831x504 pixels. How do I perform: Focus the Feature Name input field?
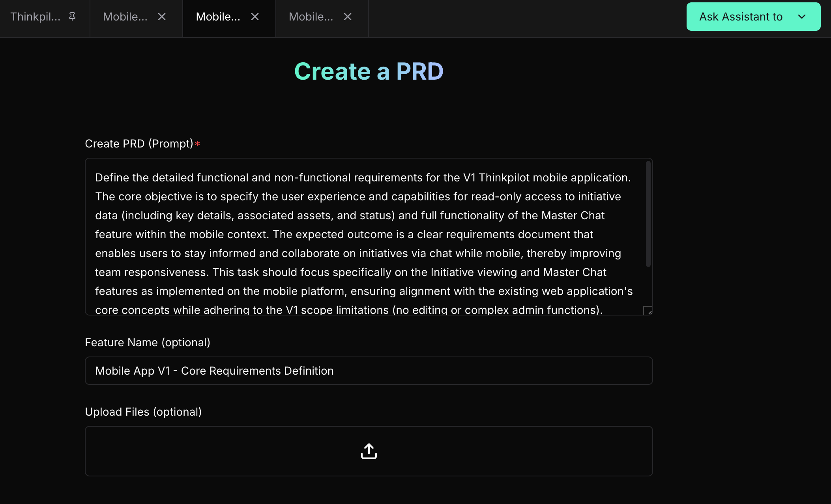coord(369,371)
